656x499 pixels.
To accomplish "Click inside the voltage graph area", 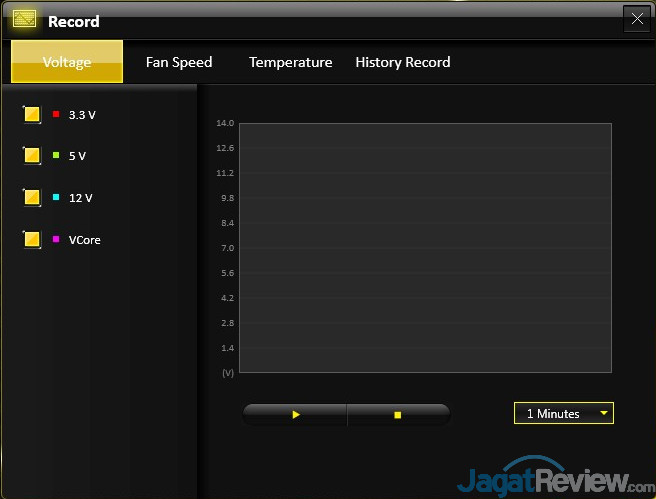I will (x=425, y=248).
